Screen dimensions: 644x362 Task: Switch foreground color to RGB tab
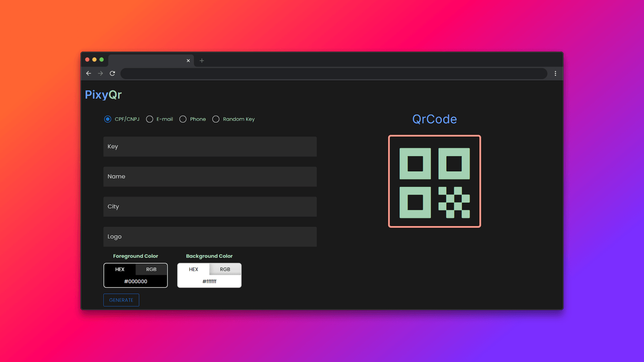[151, 269]
